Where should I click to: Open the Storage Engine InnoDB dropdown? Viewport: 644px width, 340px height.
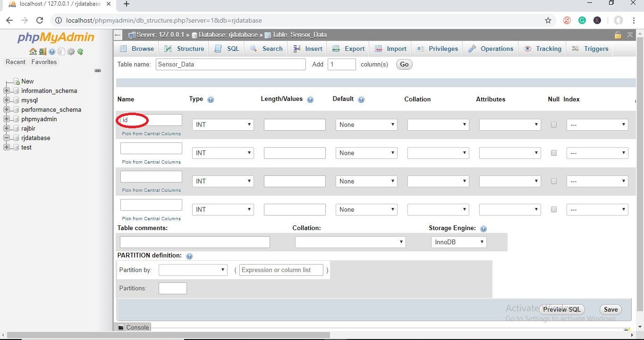pyautogui.click(x=458, y=241)
